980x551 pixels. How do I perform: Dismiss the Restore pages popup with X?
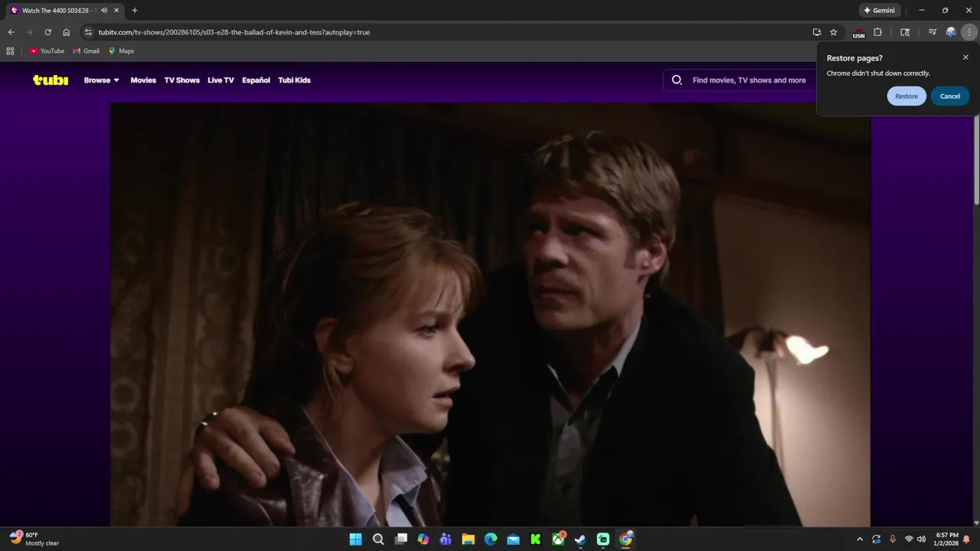[965, 57]
